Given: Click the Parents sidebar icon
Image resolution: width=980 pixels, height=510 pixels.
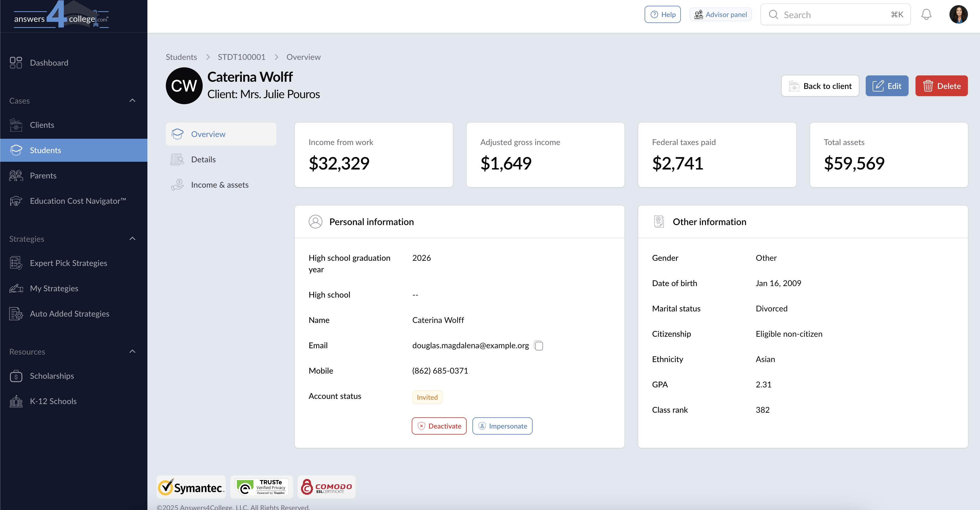Looking at the screenshot, I should click(16, 176).
